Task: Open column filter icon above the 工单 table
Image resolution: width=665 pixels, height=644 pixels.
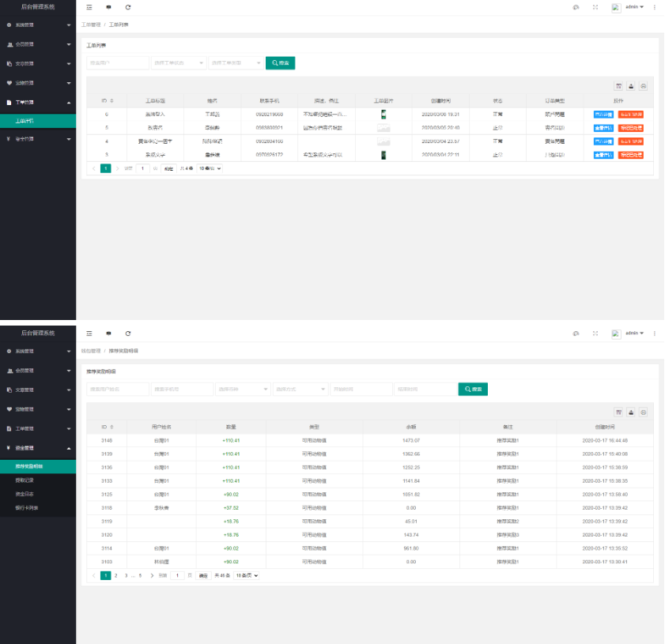Action: click(618, 86)
